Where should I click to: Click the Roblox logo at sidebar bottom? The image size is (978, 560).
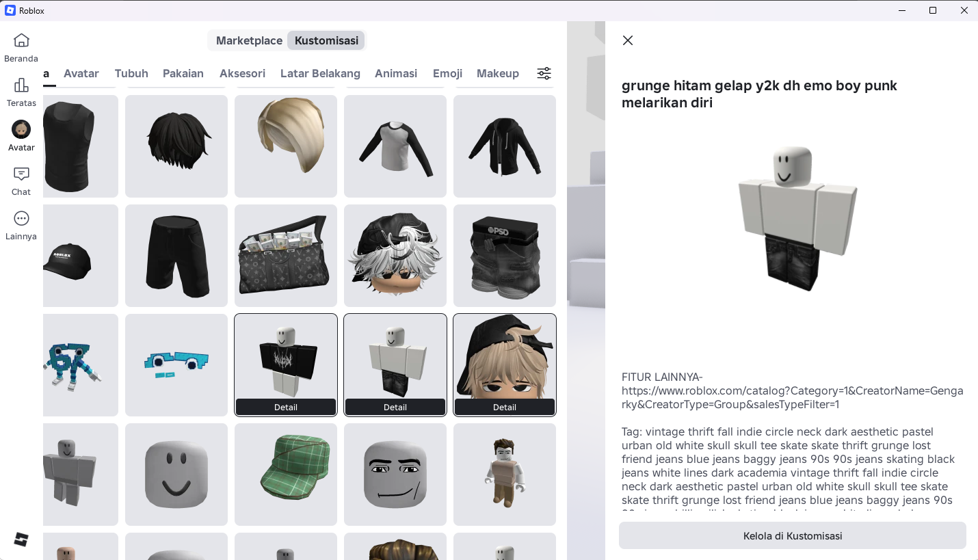[21, 539]
